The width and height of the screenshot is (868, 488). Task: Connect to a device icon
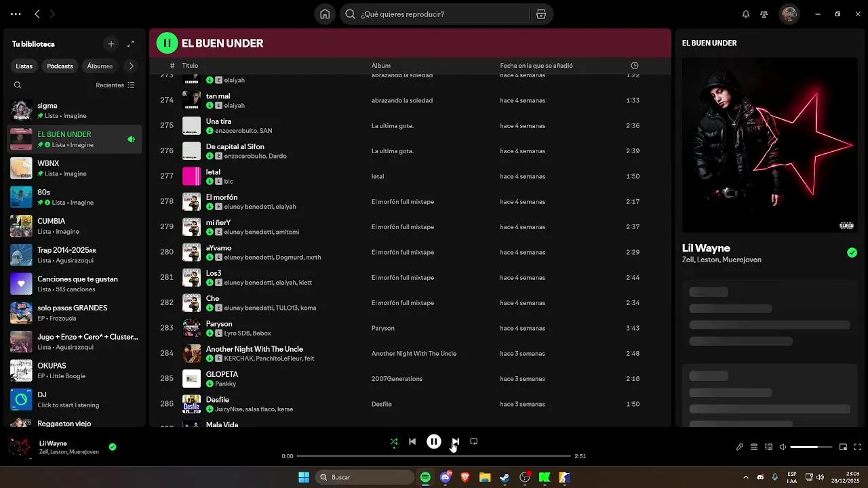[x=768, y=447]
